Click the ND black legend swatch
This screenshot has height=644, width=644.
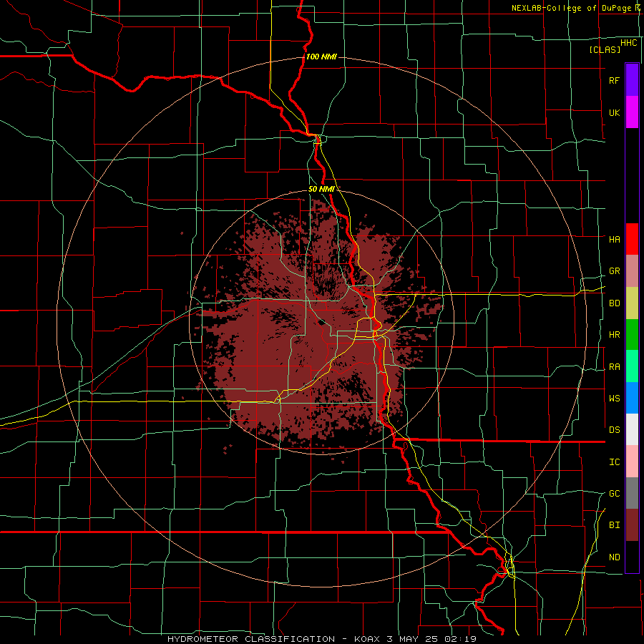(x=632, y=557)
